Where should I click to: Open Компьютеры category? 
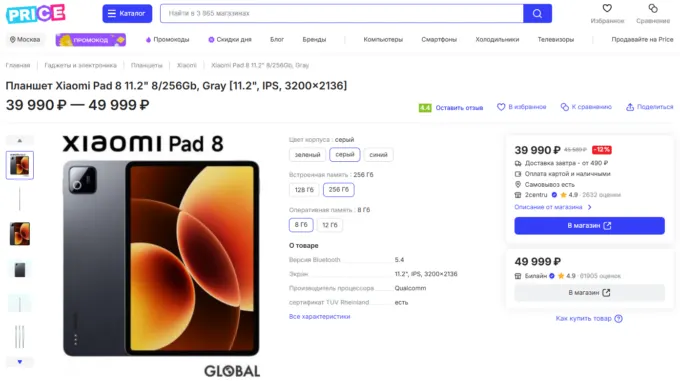(383, 39)
